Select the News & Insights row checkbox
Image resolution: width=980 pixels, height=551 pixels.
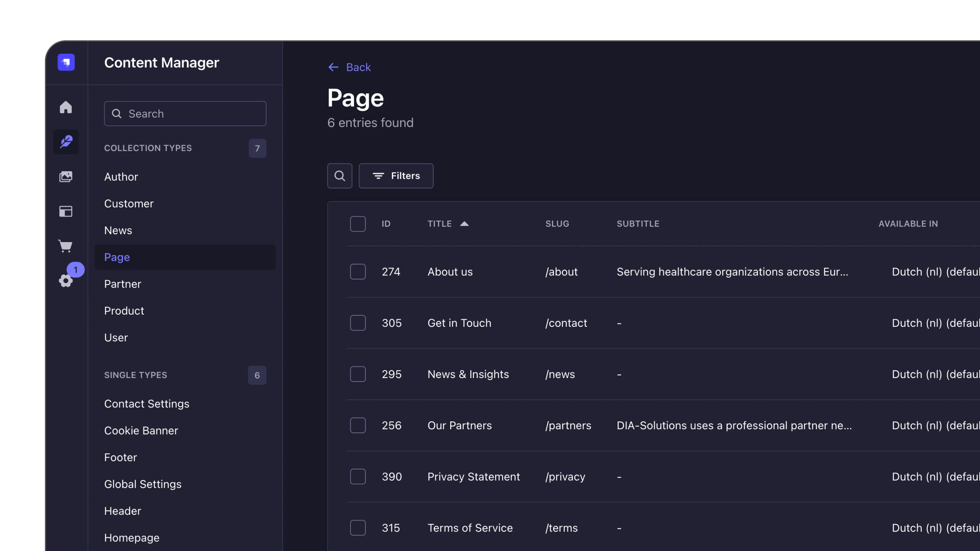[x=358, y=374]
